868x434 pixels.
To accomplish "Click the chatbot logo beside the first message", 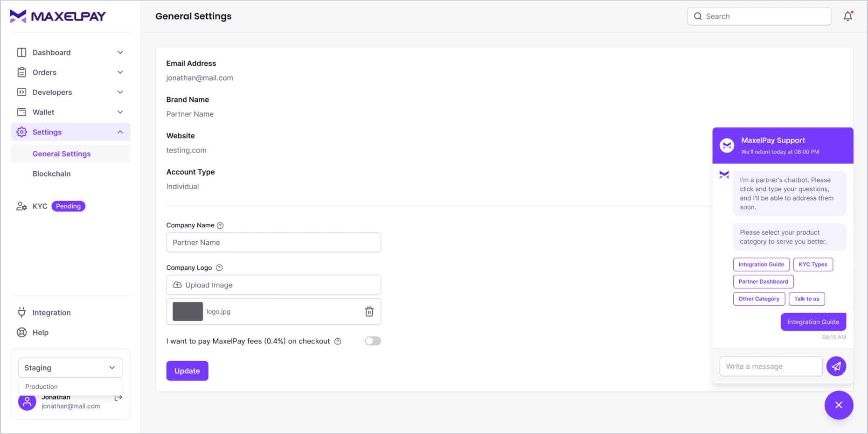I will pos(724,175).
